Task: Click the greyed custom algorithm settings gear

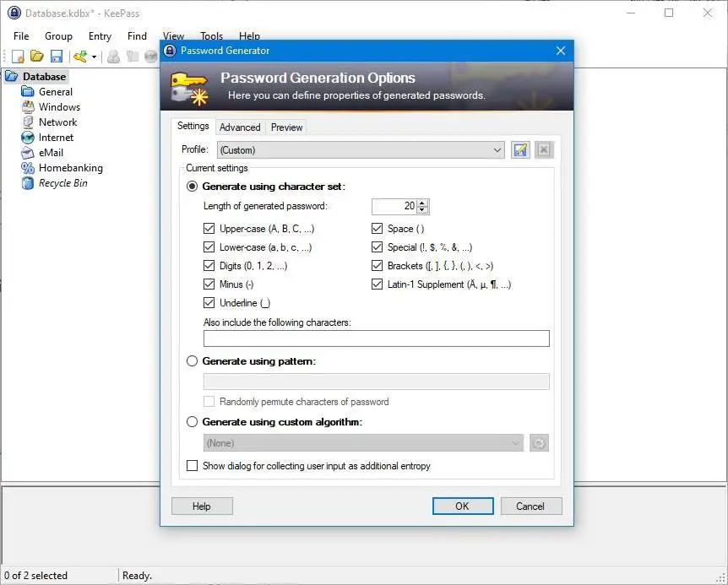Action: 539,443
